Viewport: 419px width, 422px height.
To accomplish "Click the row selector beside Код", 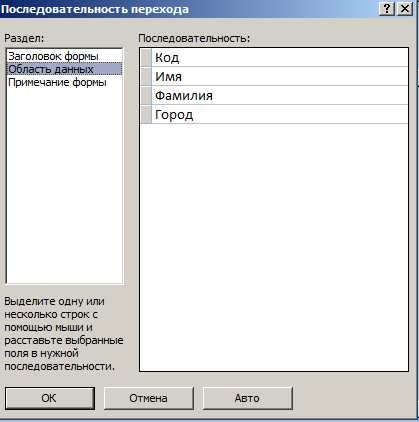I will (146, 58).
